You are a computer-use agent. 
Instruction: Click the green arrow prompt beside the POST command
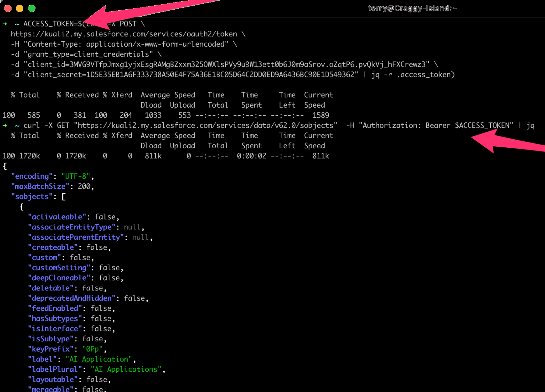pos(4,23)
